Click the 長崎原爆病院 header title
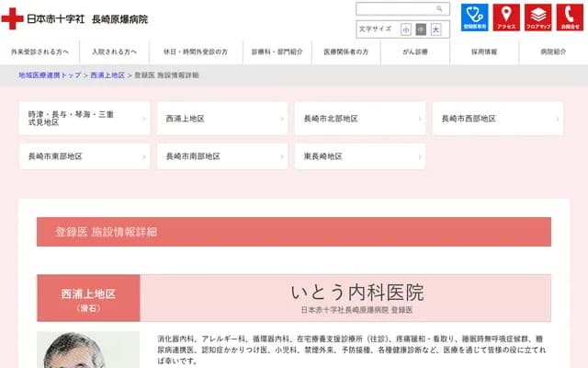This screenshot has height=368, width=588. pyautogui.click(x=120, y=19)
